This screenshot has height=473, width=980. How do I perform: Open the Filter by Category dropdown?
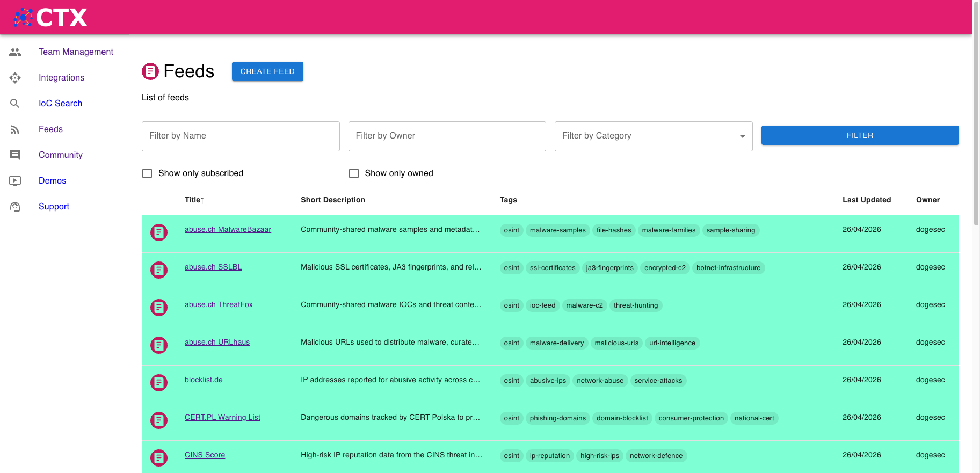[x=654, y=136]
